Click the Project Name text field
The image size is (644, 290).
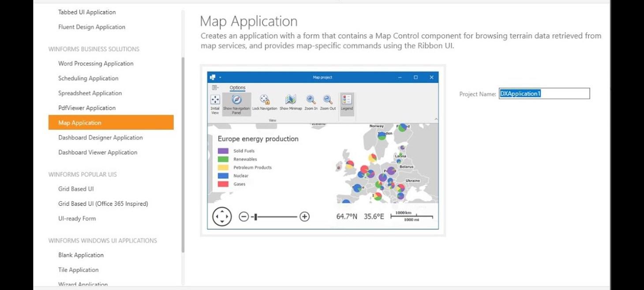click(x=544, y=94)
